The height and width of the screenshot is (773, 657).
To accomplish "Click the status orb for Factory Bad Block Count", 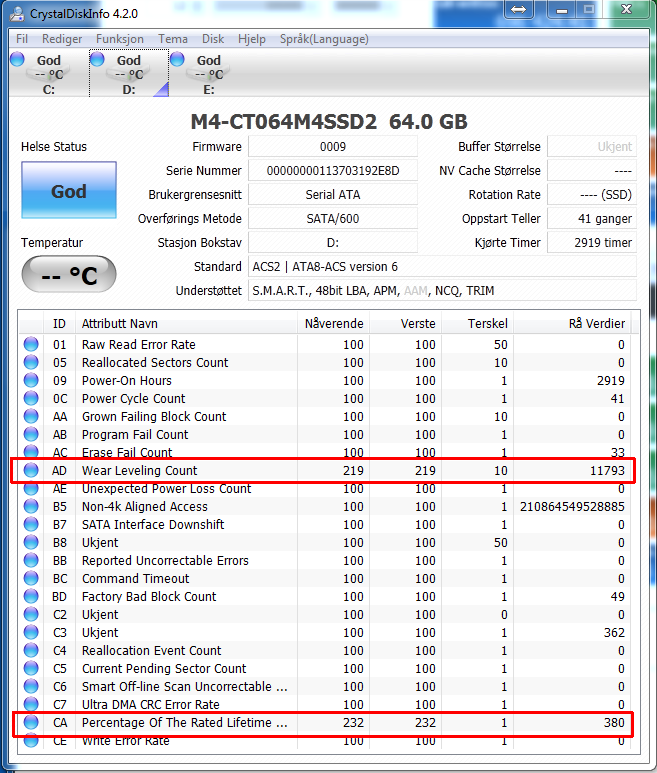I will tap(31, 596).
